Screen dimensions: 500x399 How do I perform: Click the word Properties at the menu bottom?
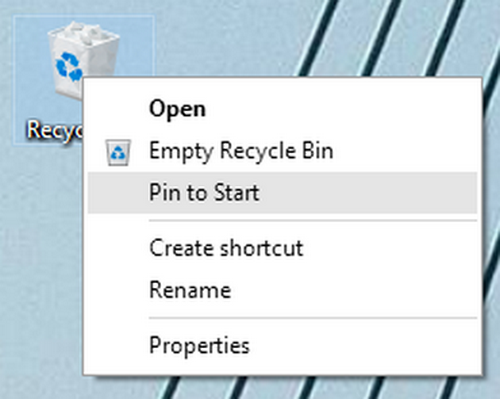199,346
